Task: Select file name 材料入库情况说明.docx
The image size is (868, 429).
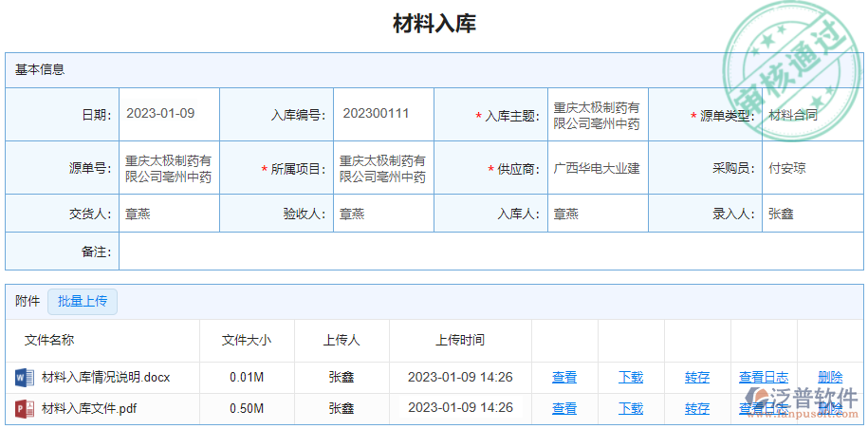Action: click(x=105, y=378)
